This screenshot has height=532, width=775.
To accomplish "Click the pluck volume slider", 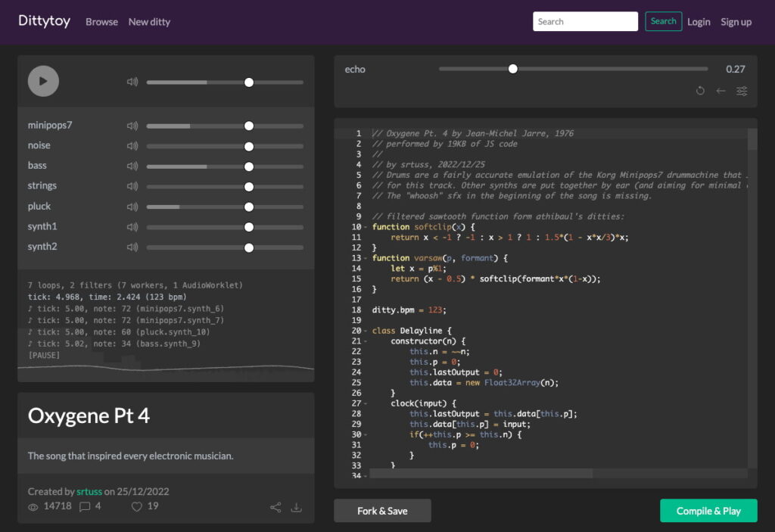I will (225, 207).
